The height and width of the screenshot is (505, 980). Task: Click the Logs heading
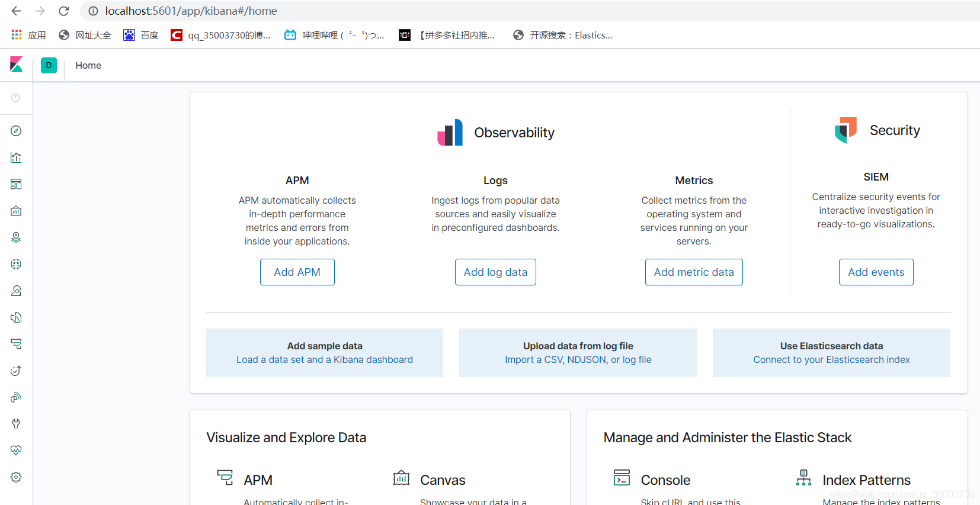[x=495, y=181]
